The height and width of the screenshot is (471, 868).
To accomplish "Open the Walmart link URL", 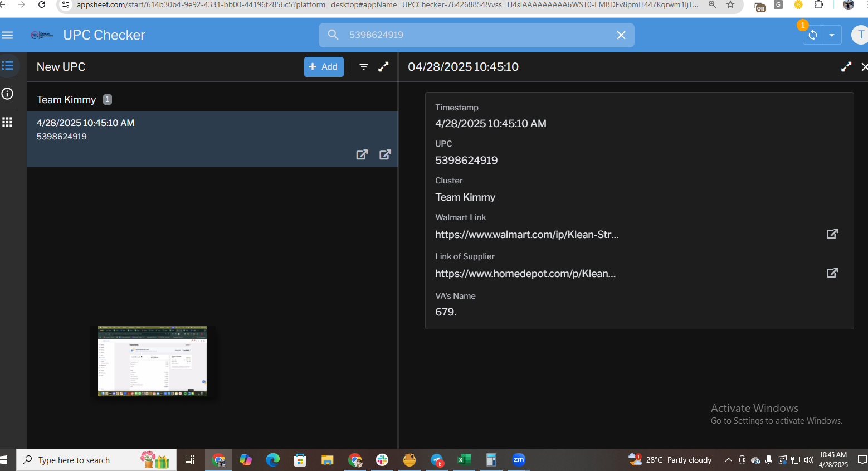I will [x=527, y=235].
